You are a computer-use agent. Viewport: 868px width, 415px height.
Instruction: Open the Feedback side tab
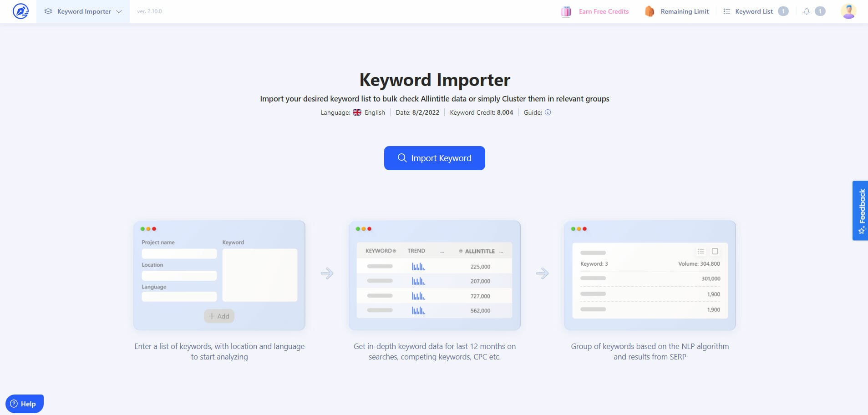pos(860,211)
